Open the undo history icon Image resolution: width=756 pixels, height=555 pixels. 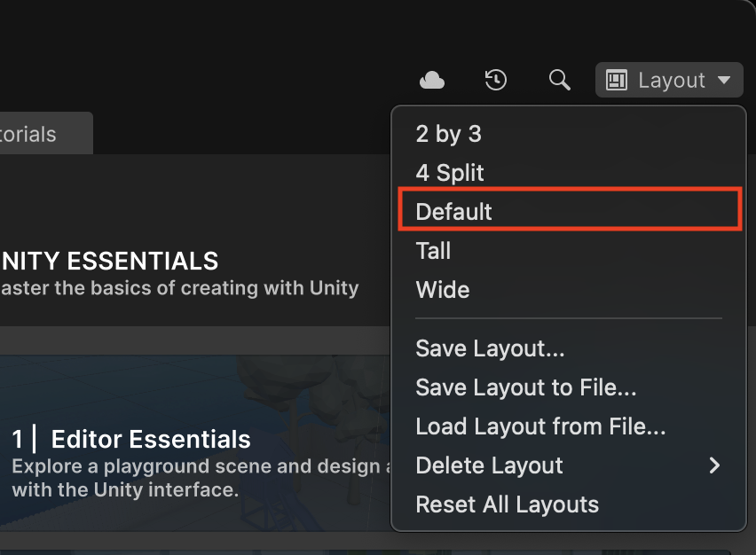coord(495,81)
